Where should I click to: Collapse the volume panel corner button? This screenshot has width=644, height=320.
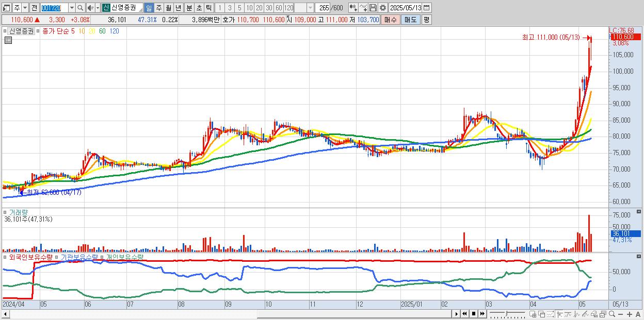click(639, 212)
